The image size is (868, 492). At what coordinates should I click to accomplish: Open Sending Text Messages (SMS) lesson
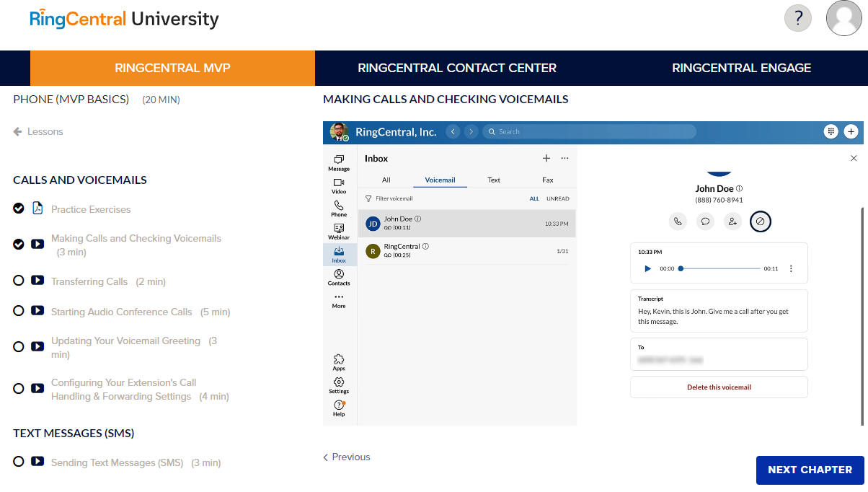click(x=136, y=462)
